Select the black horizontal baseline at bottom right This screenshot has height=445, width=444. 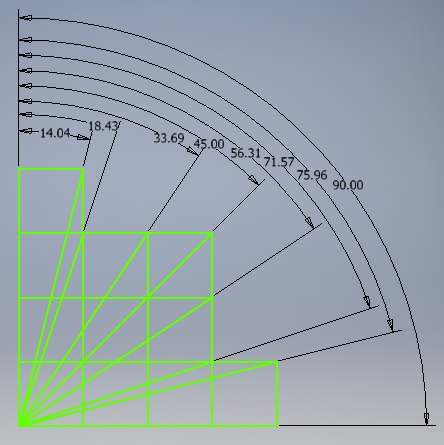coord(357,425)
